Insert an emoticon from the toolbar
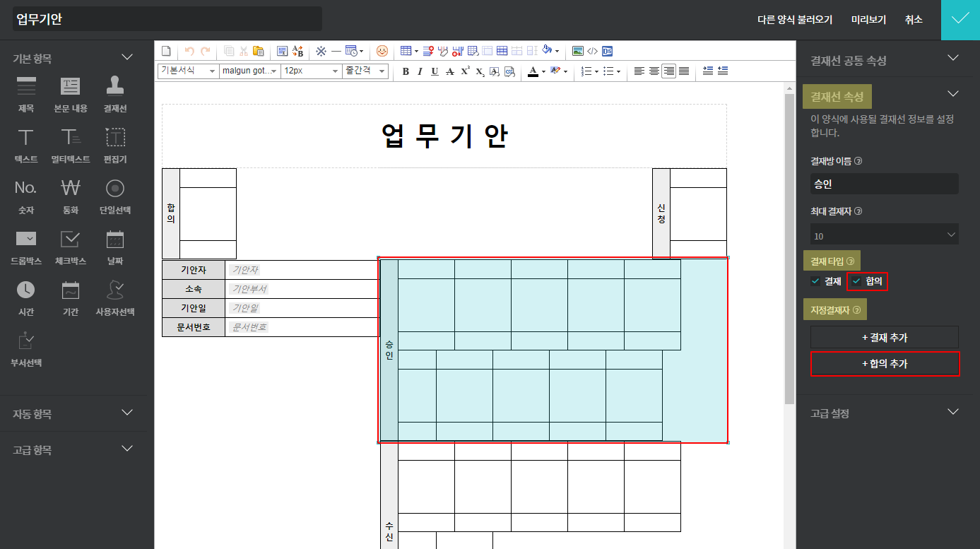This screenshot has width=980, height=549. 382,51
